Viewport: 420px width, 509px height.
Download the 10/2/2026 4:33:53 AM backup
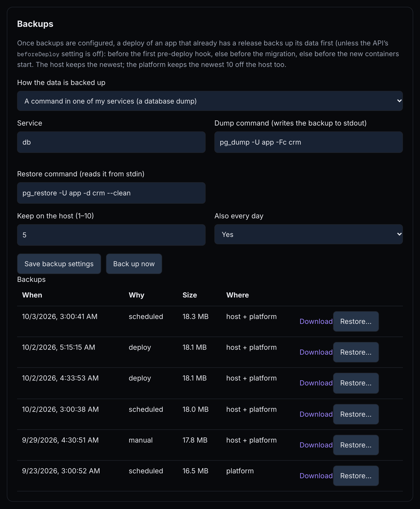click(316, 383)
